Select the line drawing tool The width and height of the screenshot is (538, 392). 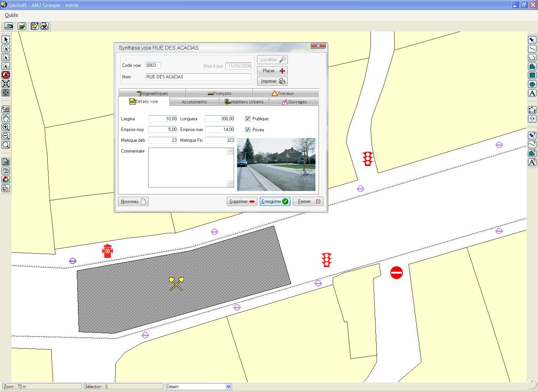pyautogui.click(x=532, y=49)
